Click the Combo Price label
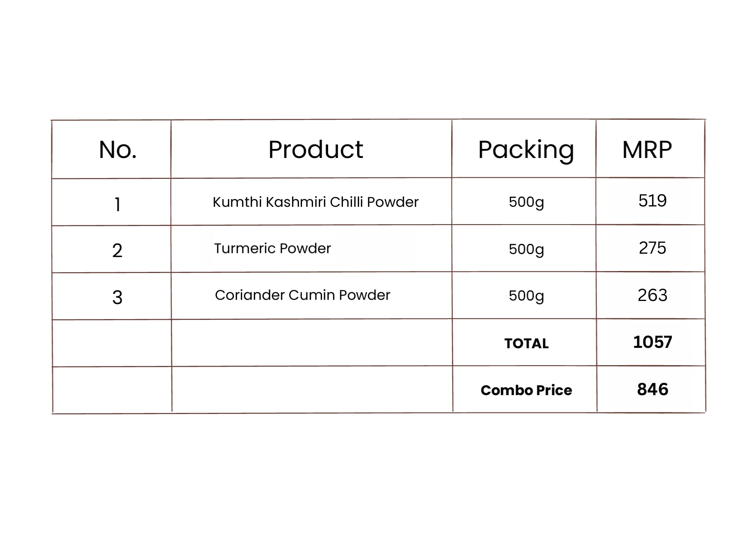 526,390
